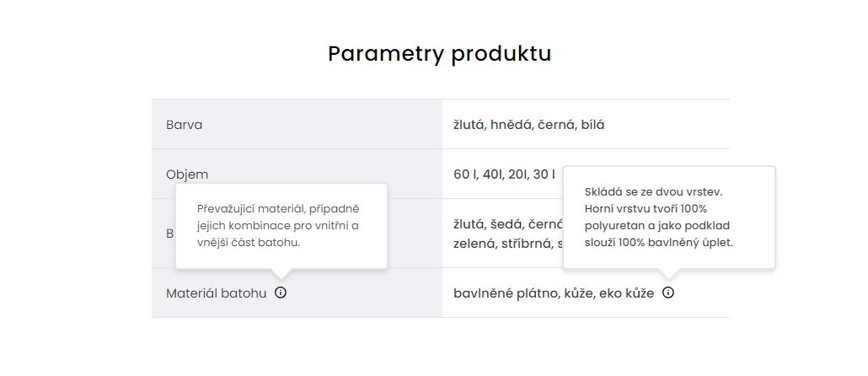Select the value bavlněné plátno, kůže, eko kůže
This screenshot has width=868, height=376.
554,293
